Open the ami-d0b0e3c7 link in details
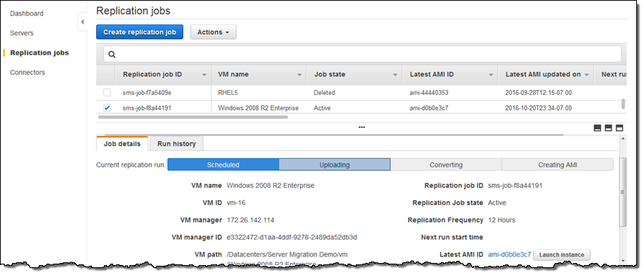This screenshot has width=644, height=275. click(510, 254)
